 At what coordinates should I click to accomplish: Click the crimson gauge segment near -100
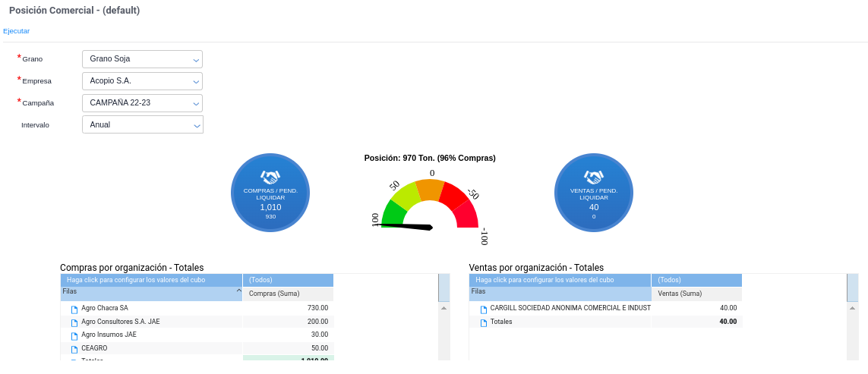tap(467, 214)
